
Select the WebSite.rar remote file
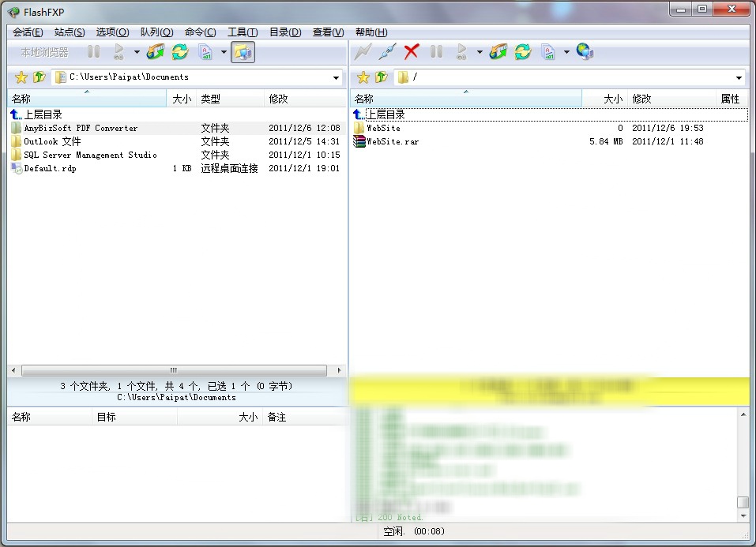tap(392, 142)
